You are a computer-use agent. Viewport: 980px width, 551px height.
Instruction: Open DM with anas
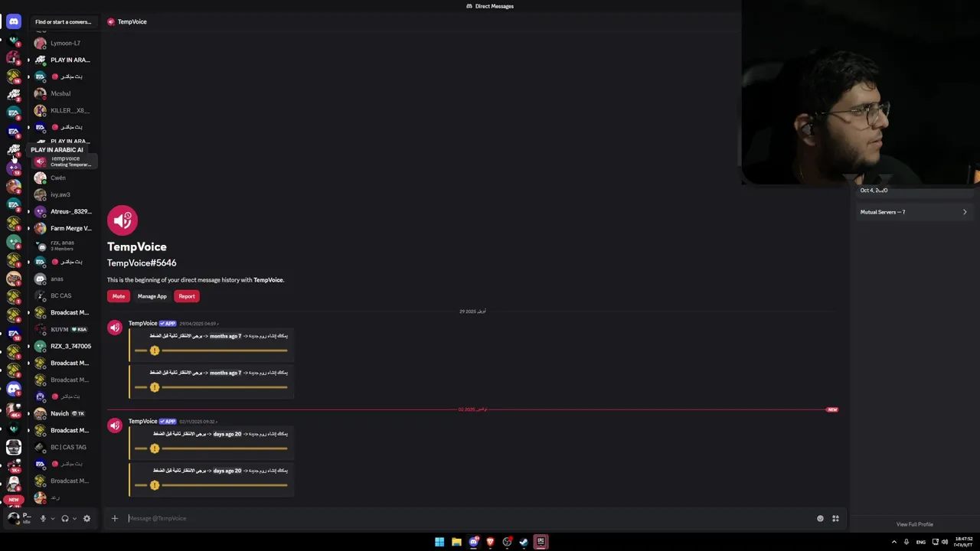[x=64, y=279]
